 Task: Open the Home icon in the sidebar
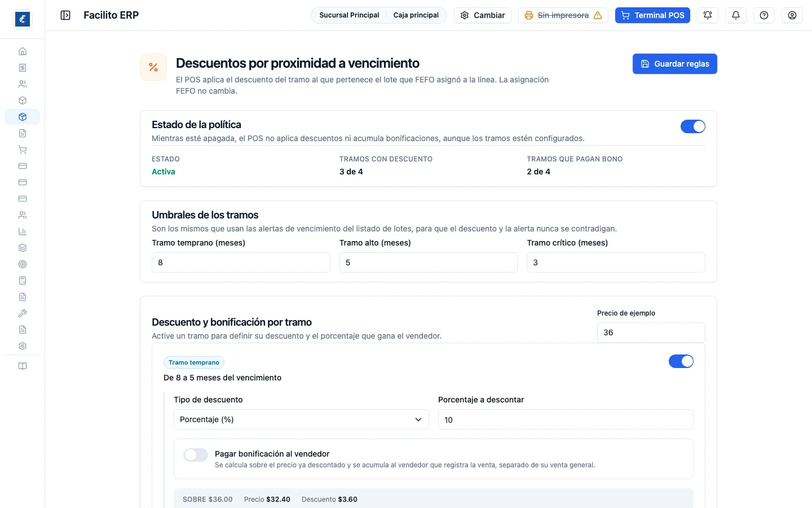(23, 51)
